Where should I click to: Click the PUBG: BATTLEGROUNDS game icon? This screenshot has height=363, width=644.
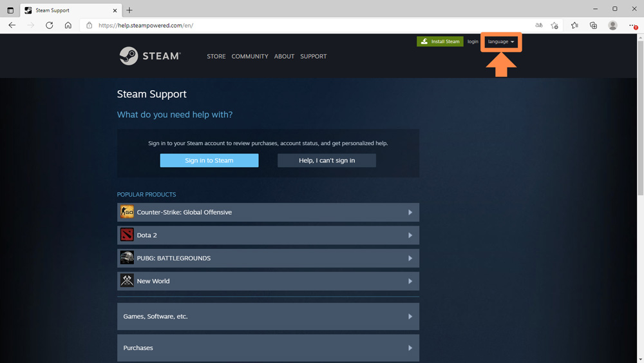pyautogui.click(x=127, y=258)
